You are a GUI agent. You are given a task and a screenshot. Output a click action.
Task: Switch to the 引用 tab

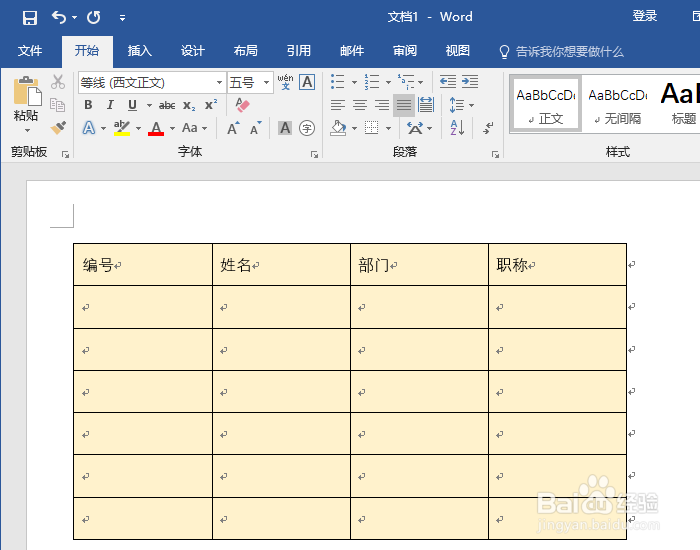pyautogui.click(x=299, y=51)
